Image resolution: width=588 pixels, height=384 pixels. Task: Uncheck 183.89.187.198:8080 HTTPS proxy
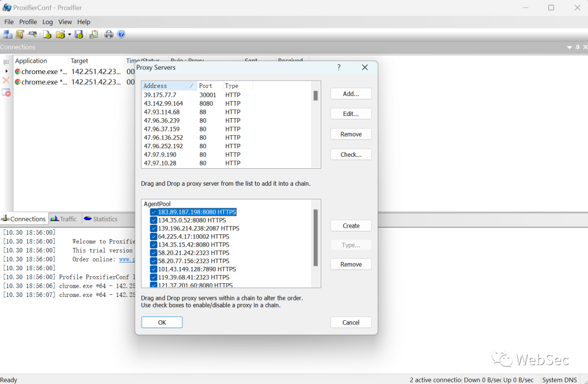click(x=154, y=212)
